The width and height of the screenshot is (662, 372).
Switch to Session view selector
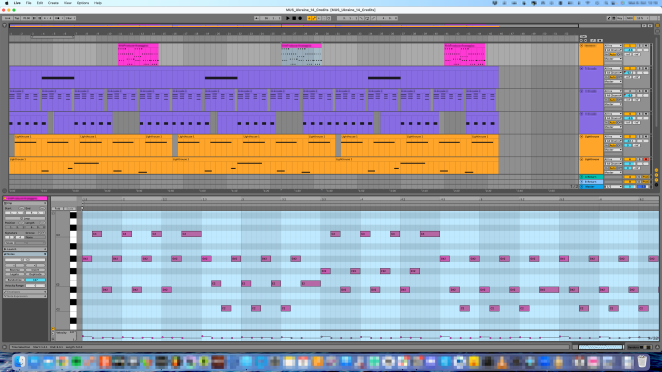click(x=656, y=31)
